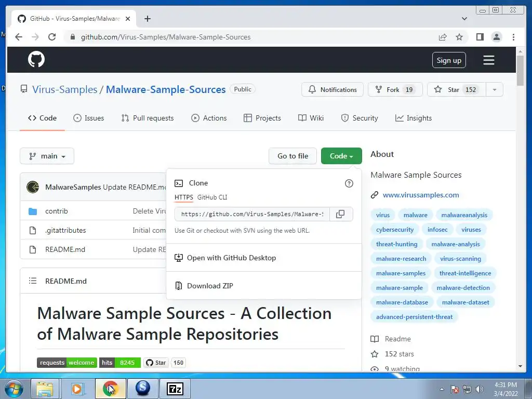
Task: Click the page vertical scrollbar thumb
Action: click(520, 70)
